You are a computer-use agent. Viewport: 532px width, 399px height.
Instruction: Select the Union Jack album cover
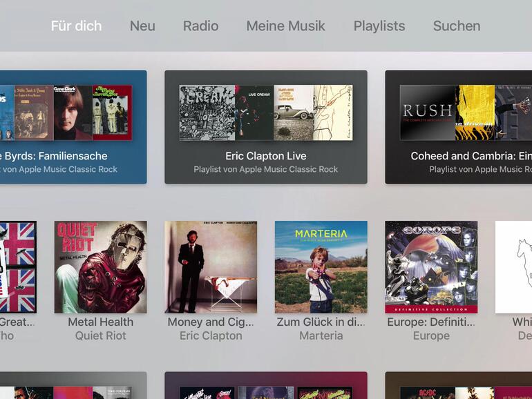click(19, 267)
